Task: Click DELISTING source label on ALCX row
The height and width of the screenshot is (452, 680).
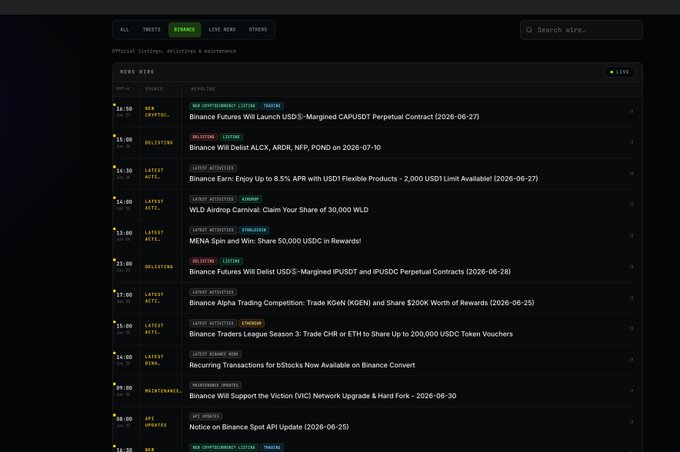Action: click(159, 143)
